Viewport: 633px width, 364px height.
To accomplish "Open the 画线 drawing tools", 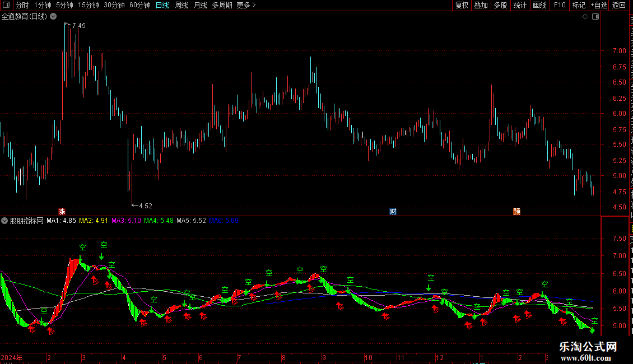I will tap(540, 5).
